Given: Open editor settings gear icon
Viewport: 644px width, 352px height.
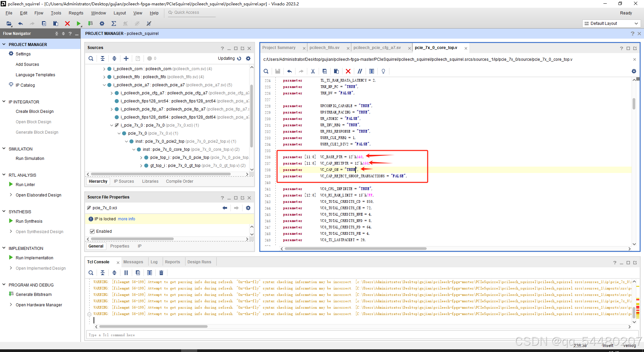Looking at the screenshot, I should (x=634, y=71).
